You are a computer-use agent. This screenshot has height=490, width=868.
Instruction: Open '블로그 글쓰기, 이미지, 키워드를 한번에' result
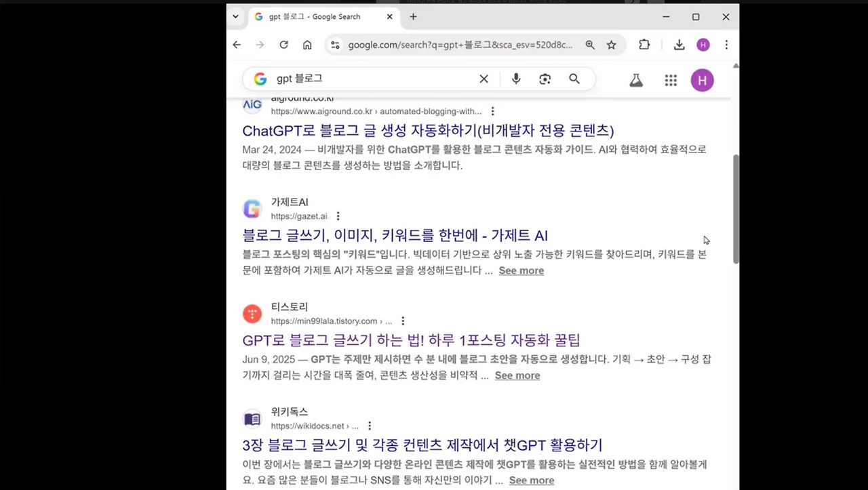click(395, 235)
